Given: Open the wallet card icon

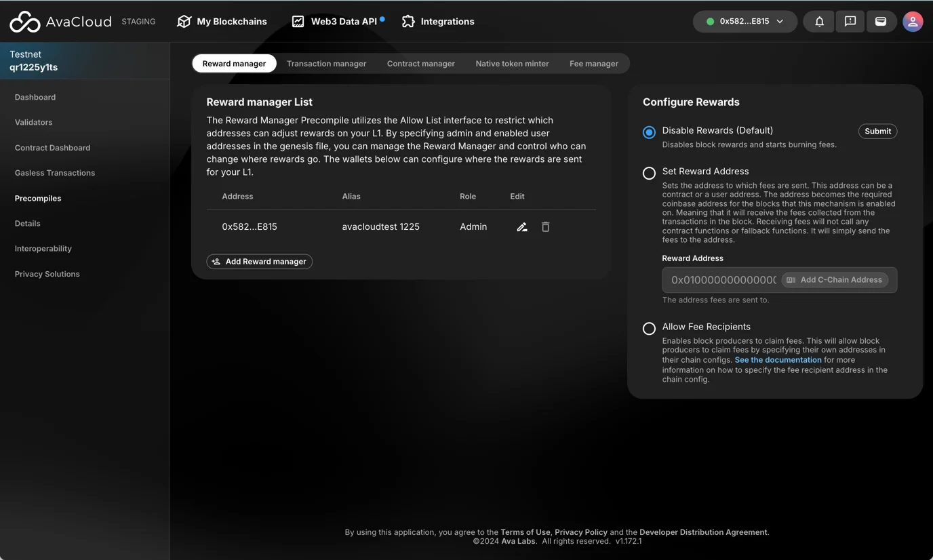Looking at the screenshot, I should pos(881,22).
